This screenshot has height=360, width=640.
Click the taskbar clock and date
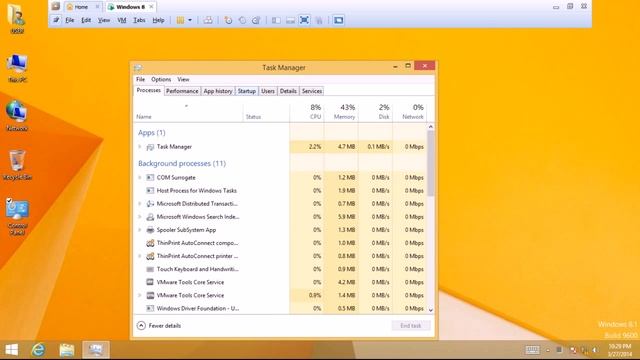620,350
